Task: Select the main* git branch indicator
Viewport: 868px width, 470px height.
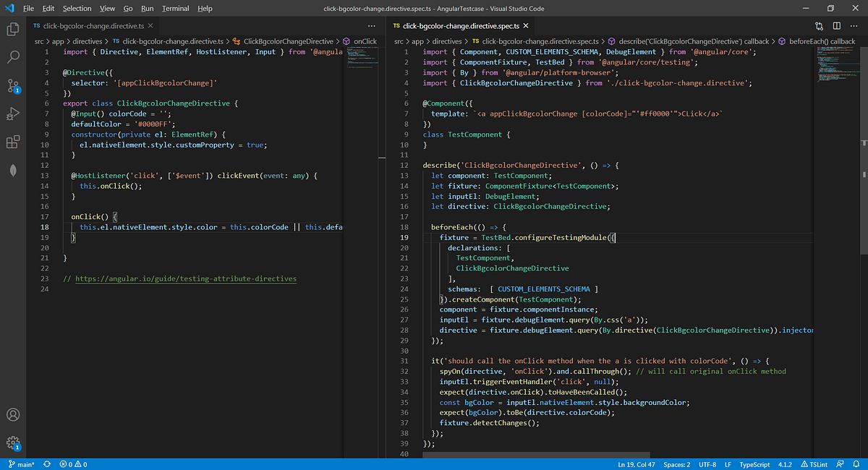Action: point(21,464)
